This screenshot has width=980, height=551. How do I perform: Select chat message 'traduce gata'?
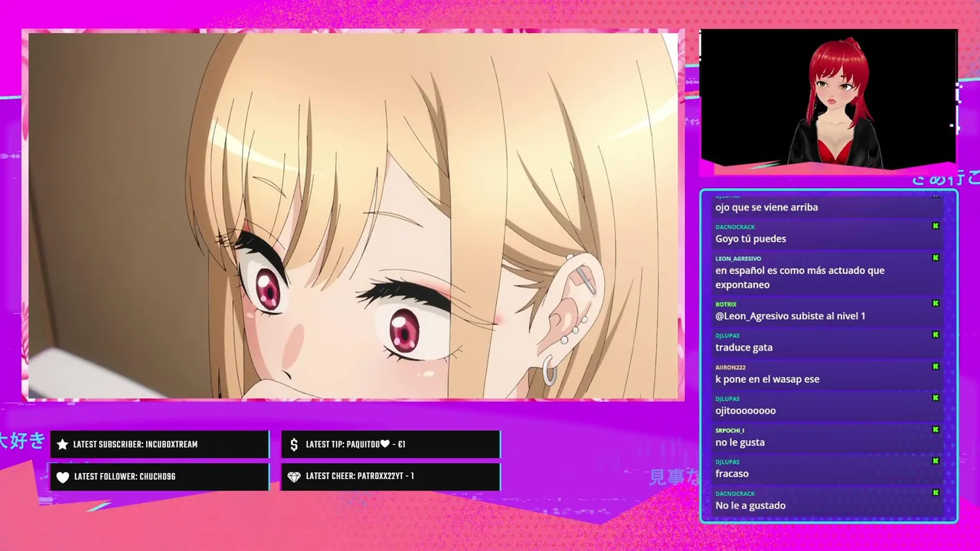point(743,347)
